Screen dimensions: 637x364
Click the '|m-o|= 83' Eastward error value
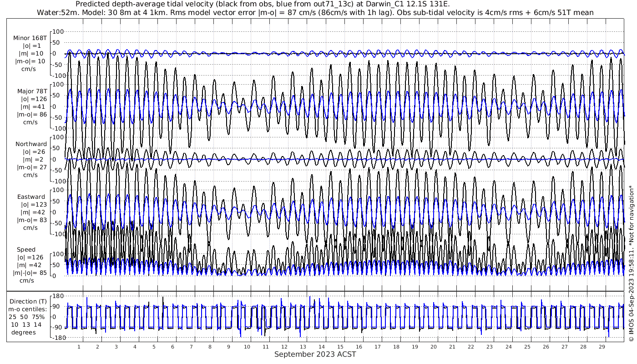tap(30, 220)
